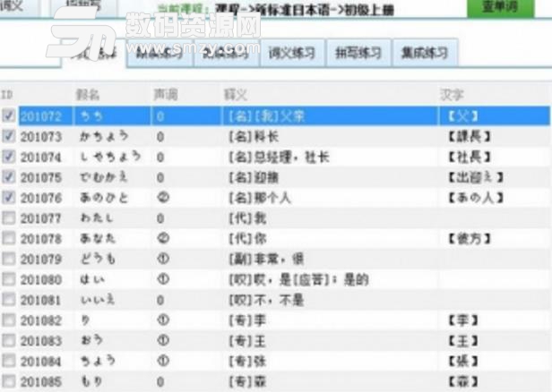This screenshot has width=552, height=392.
Task: Tick the checkbox for row 201081
Action: point(8,300)
